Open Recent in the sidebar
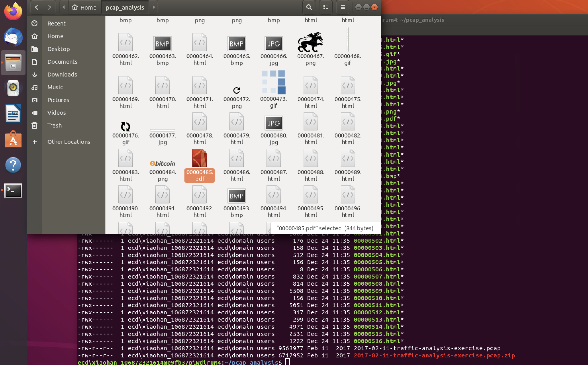The width and height of the screenshot is (588, 365). coord(66,24)
